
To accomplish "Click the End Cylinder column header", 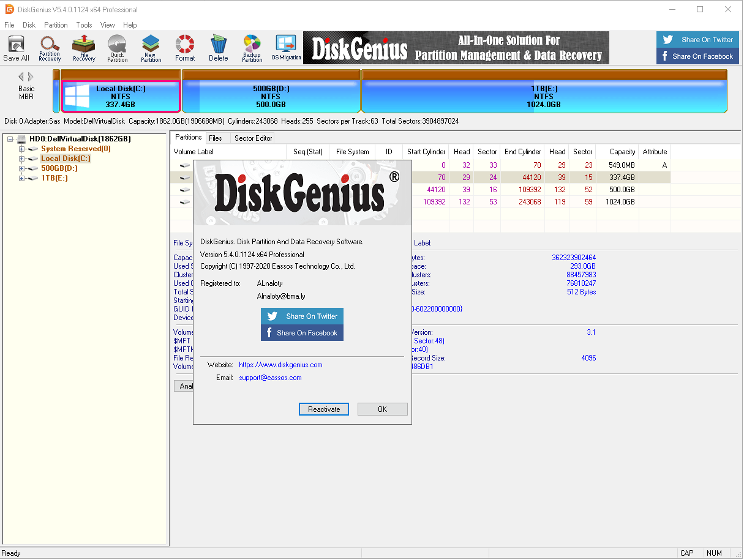I will pyautogui.click(x=522, y=152).
